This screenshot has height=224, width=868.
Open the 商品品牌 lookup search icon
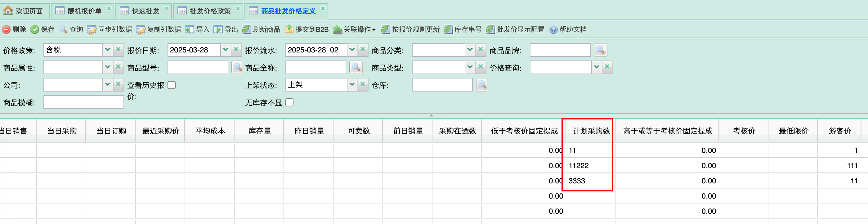[x=600, y=50]
